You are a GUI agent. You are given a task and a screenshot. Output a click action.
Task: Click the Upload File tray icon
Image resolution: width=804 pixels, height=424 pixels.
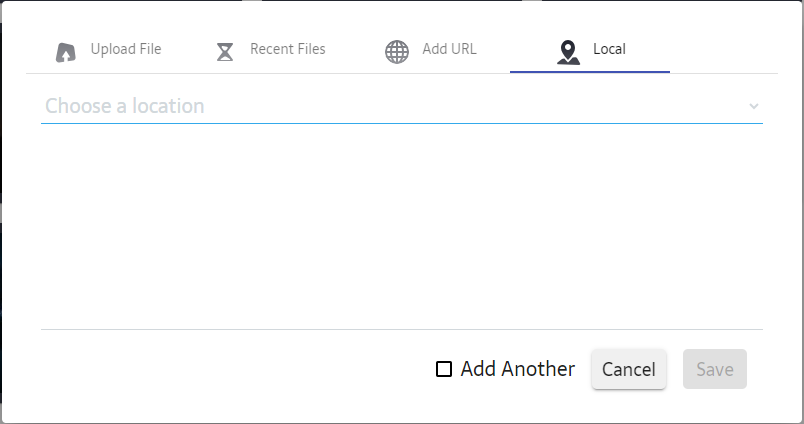pos(66,51)
